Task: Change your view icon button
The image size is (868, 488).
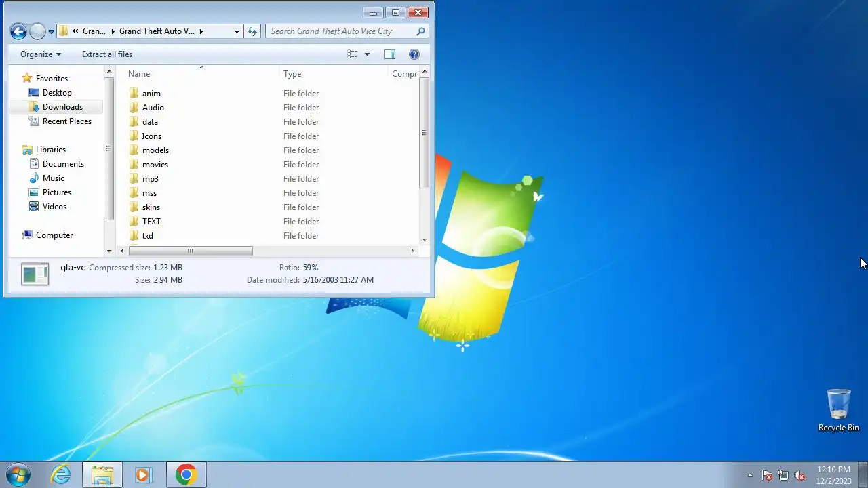Action: [x=352, y=54]
